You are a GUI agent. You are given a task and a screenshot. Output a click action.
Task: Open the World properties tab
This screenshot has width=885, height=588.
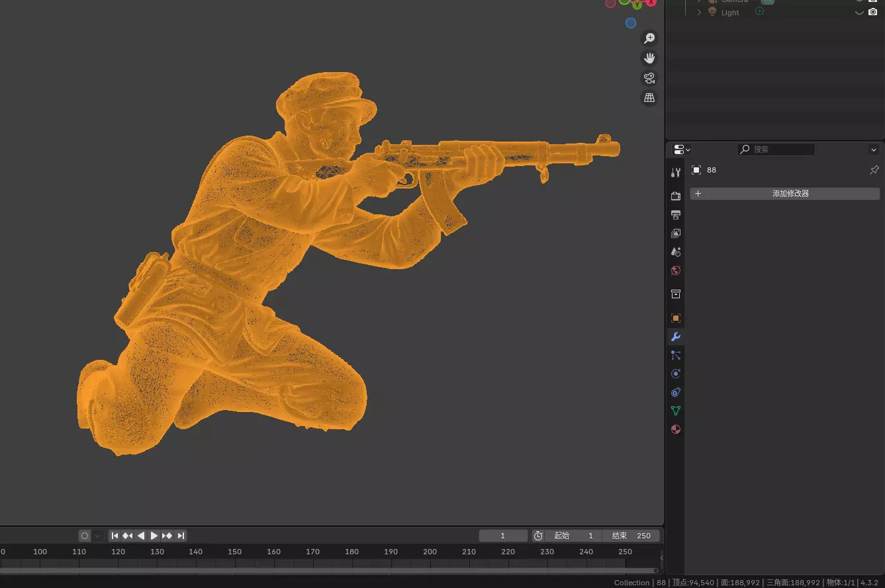[675, 271]
